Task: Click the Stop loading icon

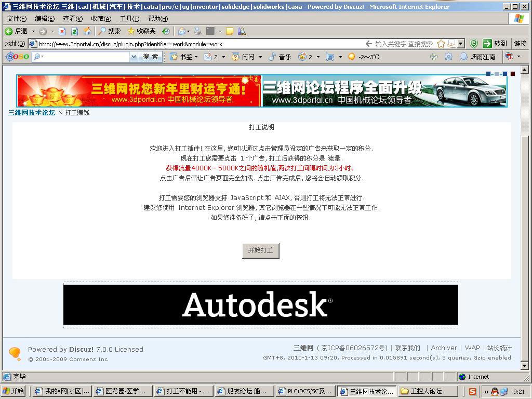Action: pos(62,31)
